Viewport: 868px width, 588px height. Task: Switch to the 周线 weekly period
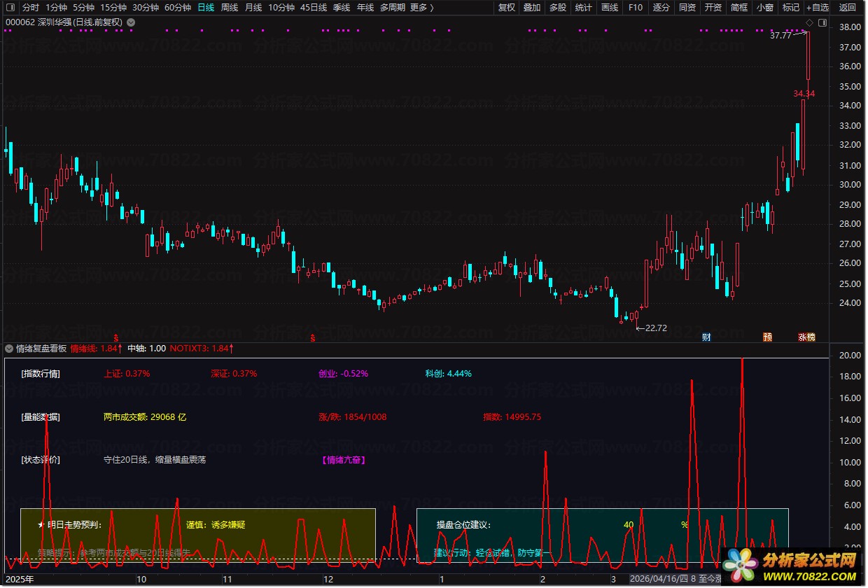tap(230, 8)
